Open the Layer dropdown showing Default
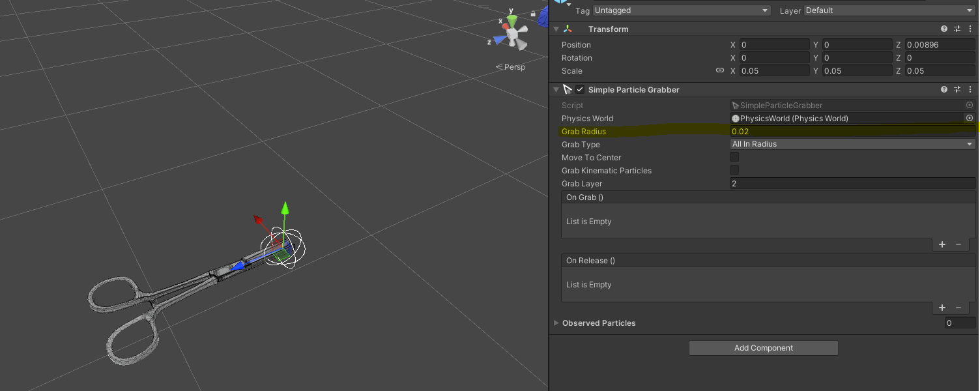980x391 pixels. click(889, 10)
